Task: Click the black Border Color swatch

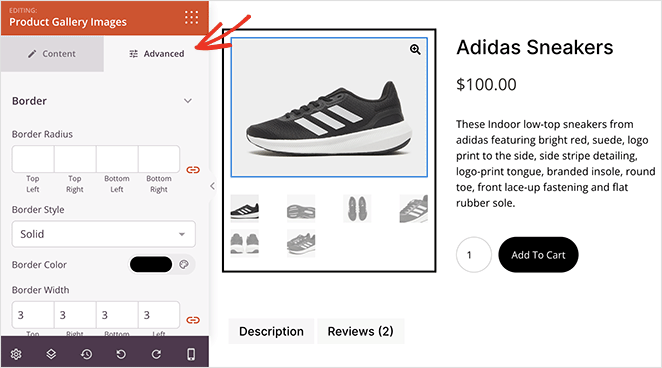Action: [151, 265]
